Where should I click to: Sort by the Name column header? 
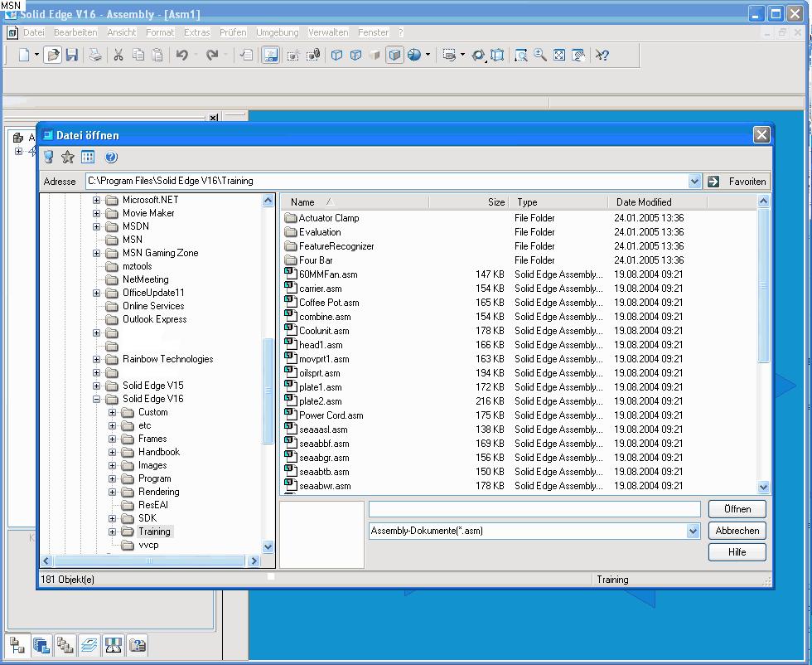coord(355,202)
